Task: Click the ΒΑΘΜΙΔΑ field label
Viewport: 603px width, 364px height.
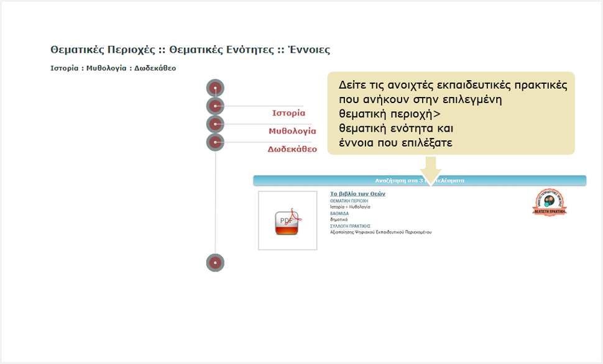Action: point(339,213)
